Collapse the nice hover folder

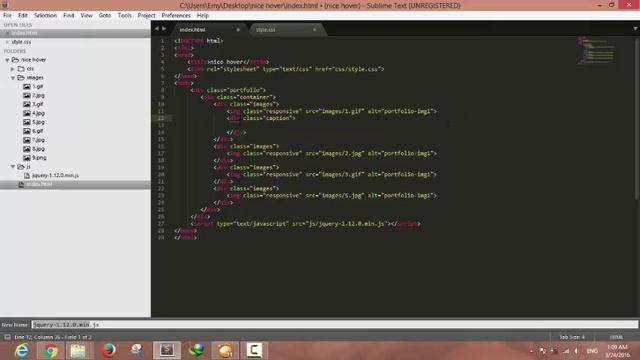(x=7, y=60)
